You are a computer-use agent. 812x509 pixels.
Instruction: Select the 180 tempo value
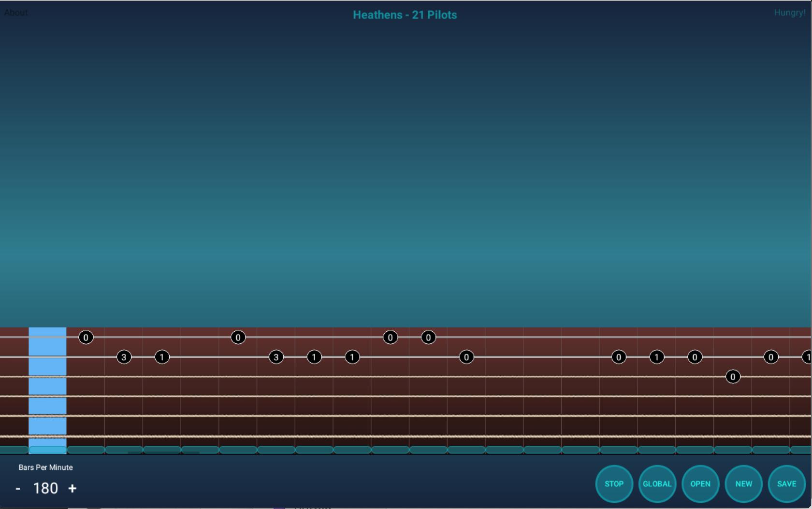tap(45, 488)
